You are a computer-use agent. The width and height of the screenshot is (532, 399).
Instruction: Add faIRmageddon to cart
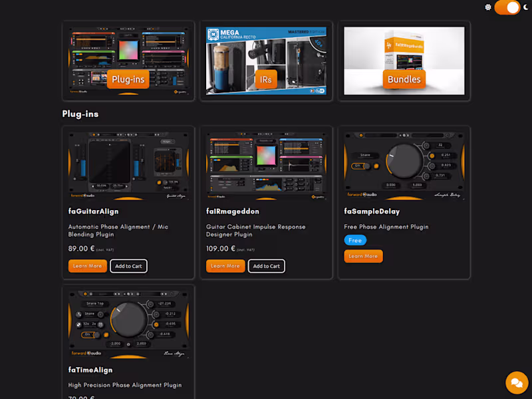click(266, 265)
